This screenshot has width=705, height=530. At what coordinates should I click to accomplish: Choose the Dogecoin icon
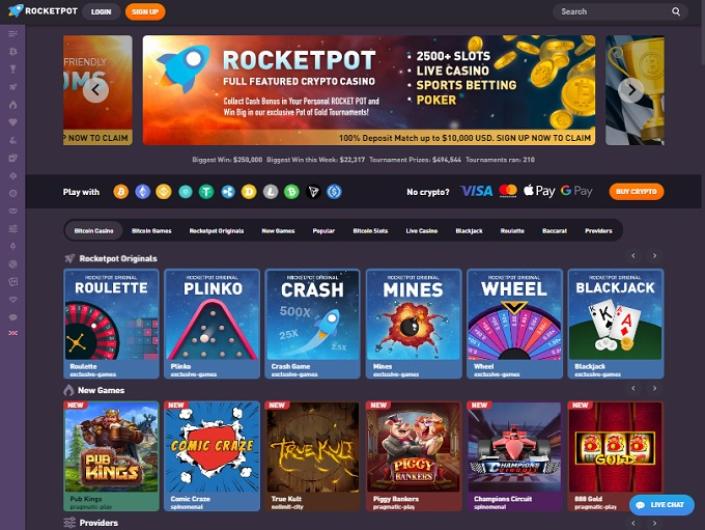pos(249,192)
